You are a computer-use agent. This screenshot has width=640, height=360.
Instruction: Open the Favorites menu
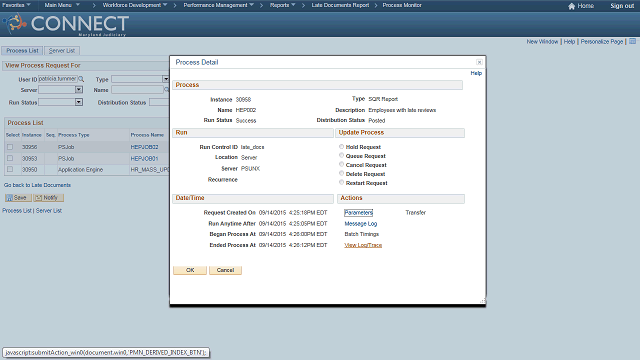16,5
